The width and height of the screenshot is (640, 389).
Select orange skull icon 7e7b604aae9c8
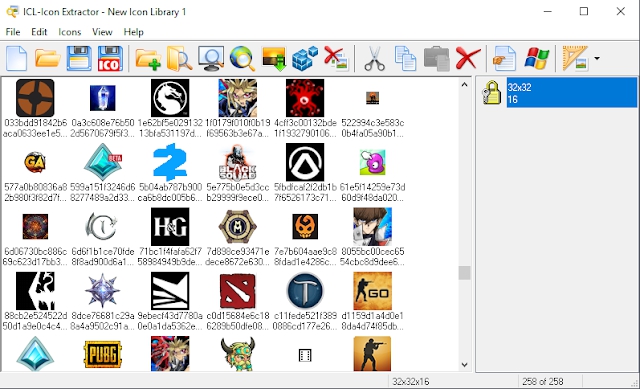point(305,227)
